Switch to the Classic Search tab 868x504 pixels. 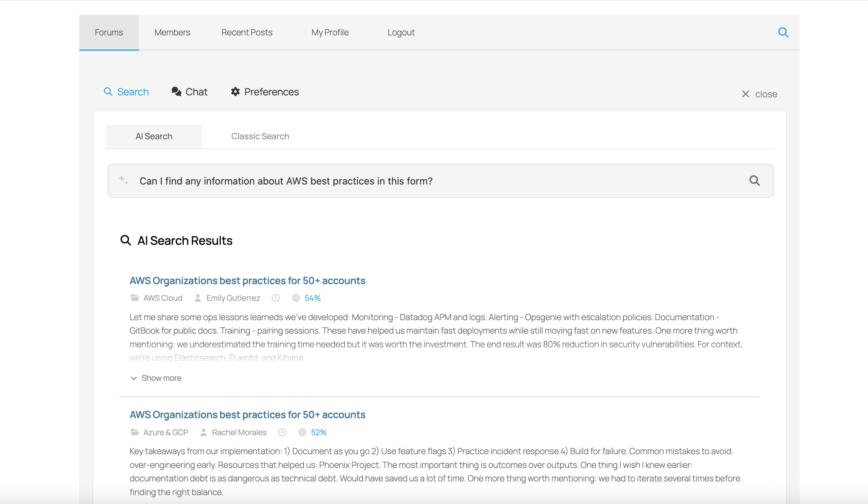pyautogui.click(x=260, y=136)
